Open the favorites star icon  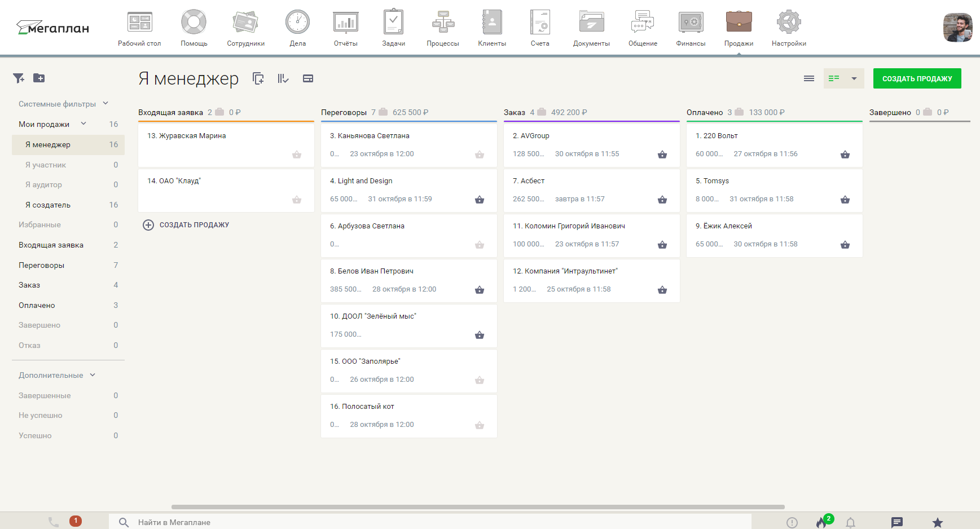click(938, 523)
